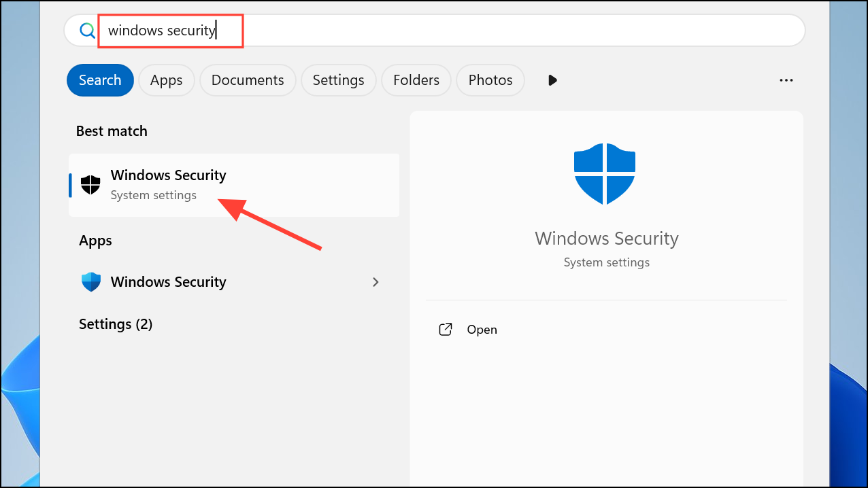
Task: Click the Open icon next to Open command
Action: click(x=445, y=329)
